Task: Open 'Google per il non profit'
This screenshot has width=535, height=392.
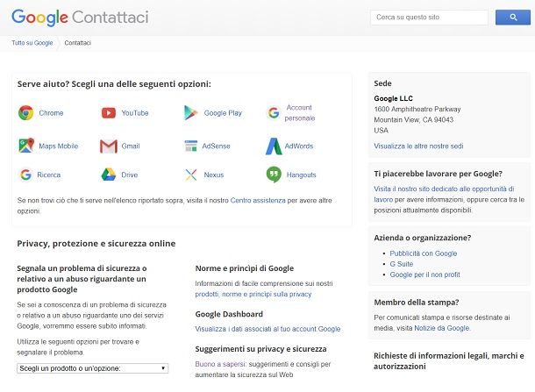Action: (x=424, y=274)
